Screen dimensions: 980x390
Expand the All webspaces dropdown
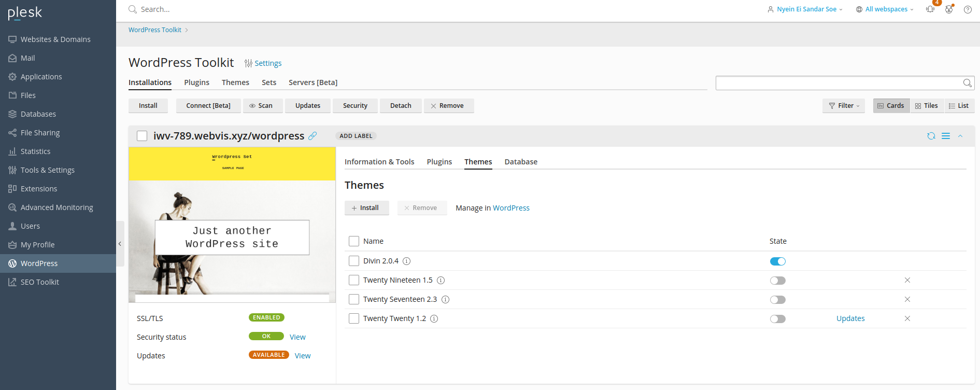coord(885,9)
